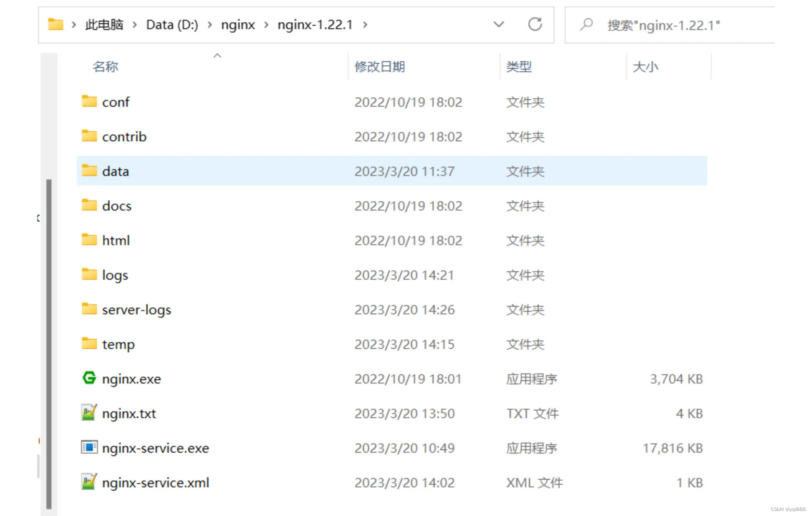Click the date 2023/3/20 14:15 of temp

[404, 344]
